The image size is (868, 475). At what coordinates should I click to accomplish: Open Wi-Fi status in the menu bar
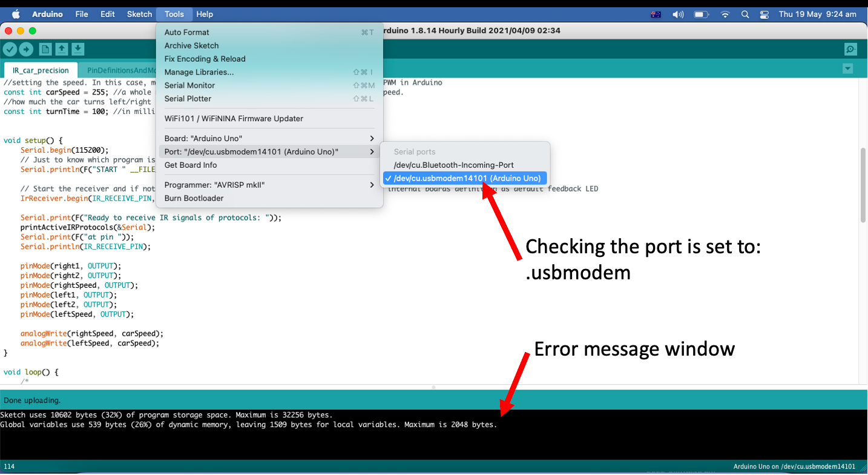click(x=725, y=13)
